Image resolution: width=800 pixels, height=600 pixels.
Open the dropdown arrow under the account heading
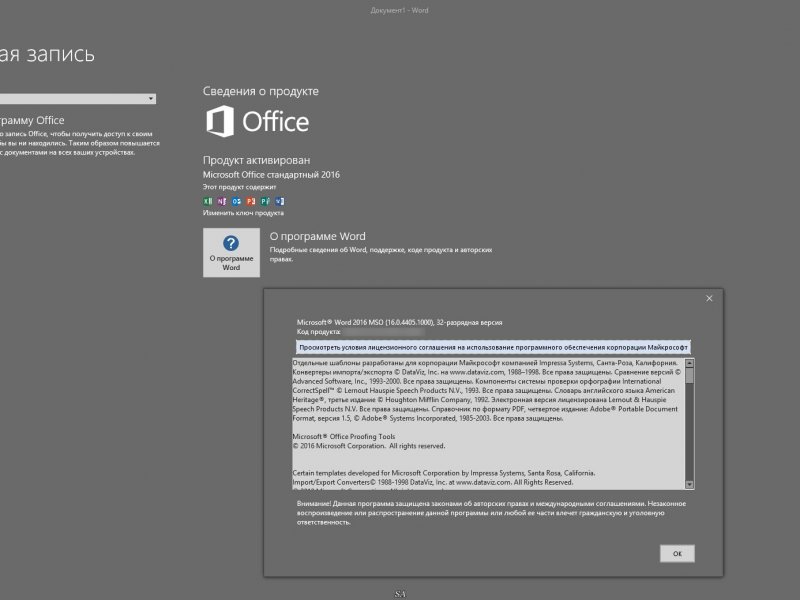click(x=151, y=98)
